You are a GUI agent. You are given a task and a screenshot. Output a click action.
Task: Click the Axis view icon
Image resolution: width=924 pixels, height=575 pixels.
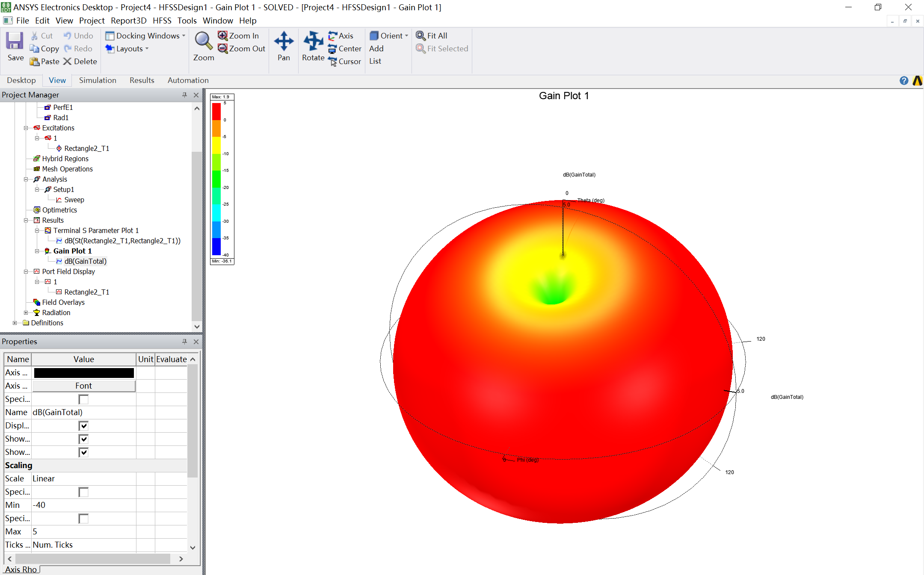(x=332, y=35)
